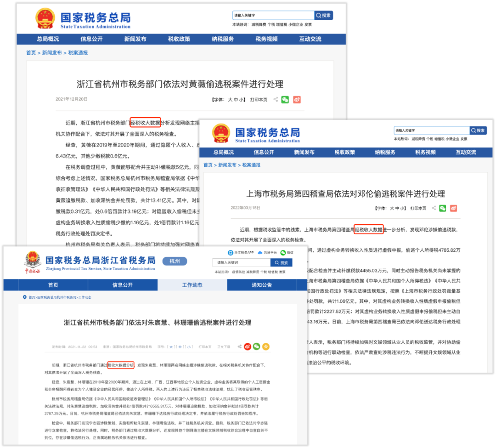Focus the keyword search field in the 邓伦 article window
Viewport: 496px width, 448px height.
coord(432,130)
